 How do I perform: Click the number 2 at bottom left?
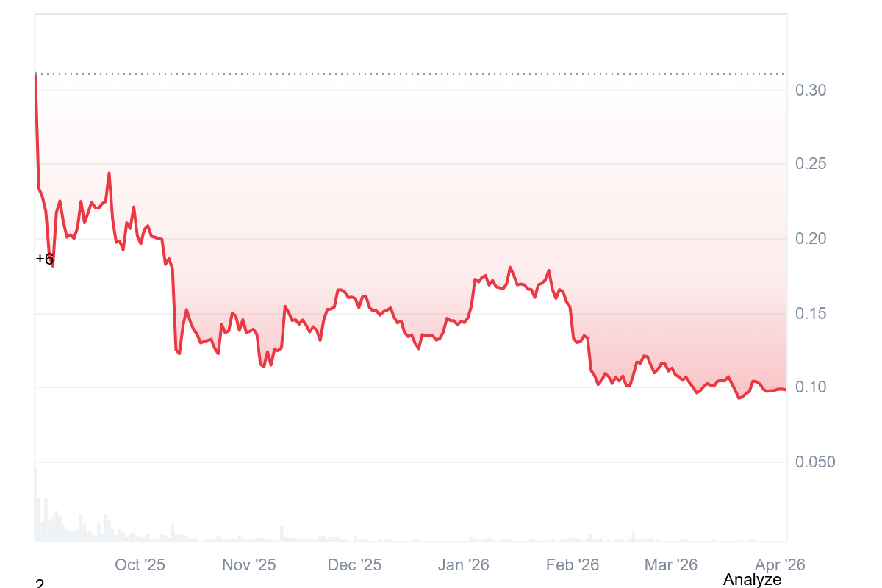40,584
